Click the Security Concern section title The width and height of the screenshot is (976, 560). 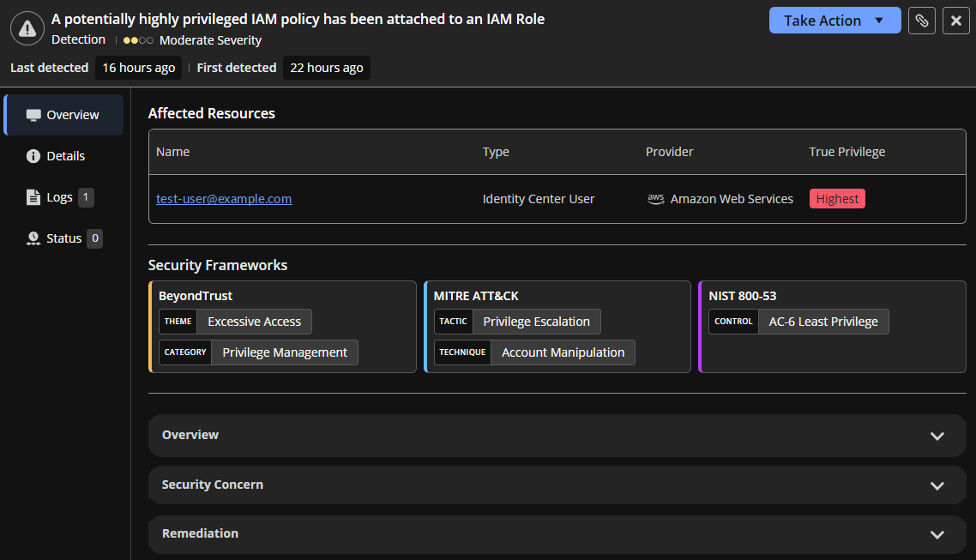pyautogui.click(x=212, y=485)
